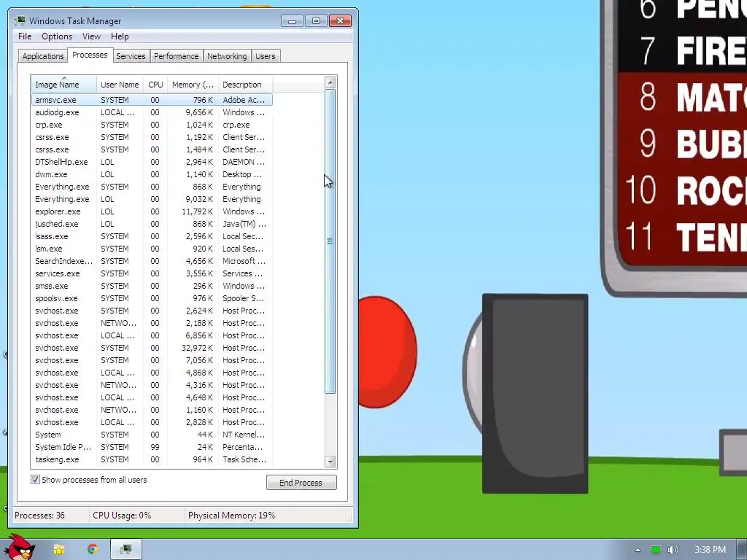Viewport: 747px width, 560px height.
Task: Click the Task Manager title bar icon
Action: pyautogui.click(x=20, y=20)
